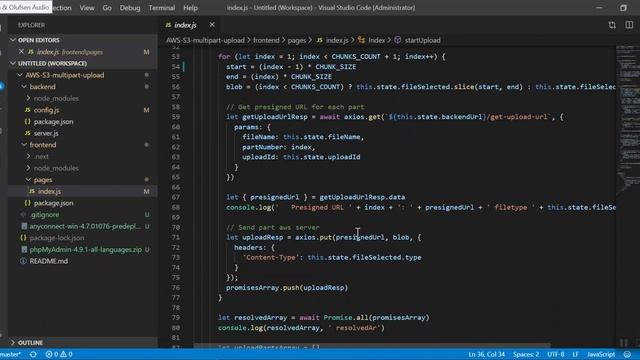Click the Ln 36, Col 34 cursor position
The image size is (640, 360).
click(487, 354)
